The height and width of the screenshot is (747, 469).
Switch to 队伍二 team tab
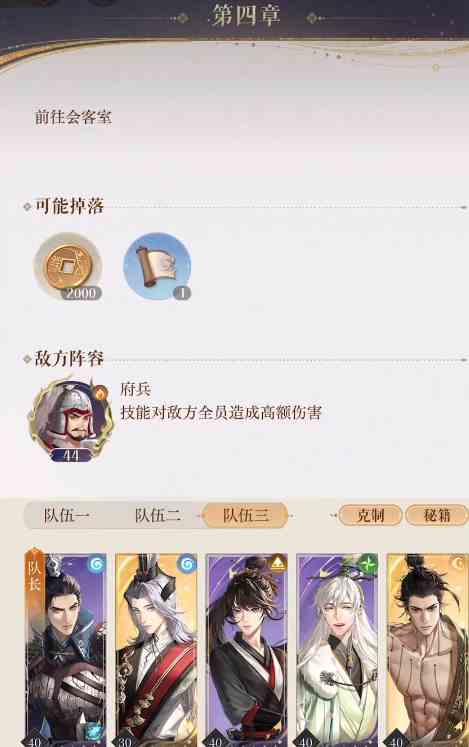coord(157,515)
